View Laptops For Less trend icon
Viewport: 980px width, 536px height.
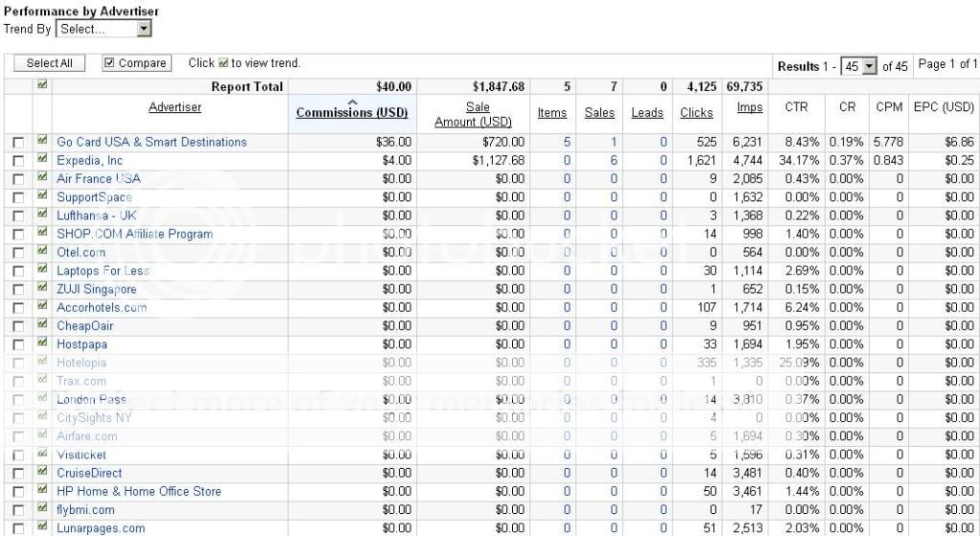click(42, 269)
